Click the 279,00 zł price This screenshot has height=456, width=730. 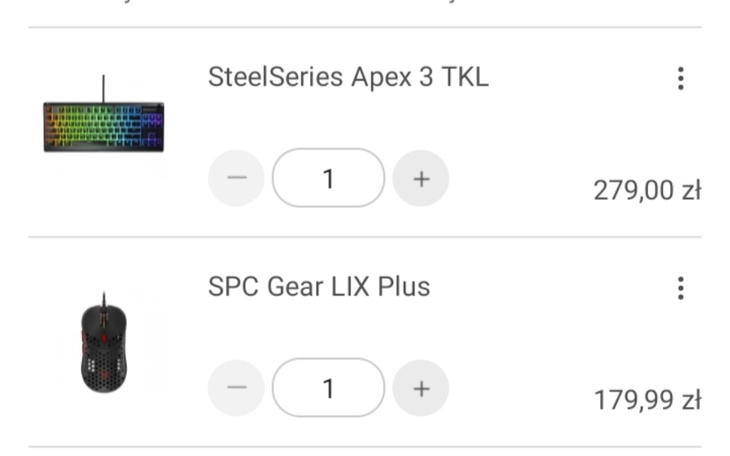[647, 190]
